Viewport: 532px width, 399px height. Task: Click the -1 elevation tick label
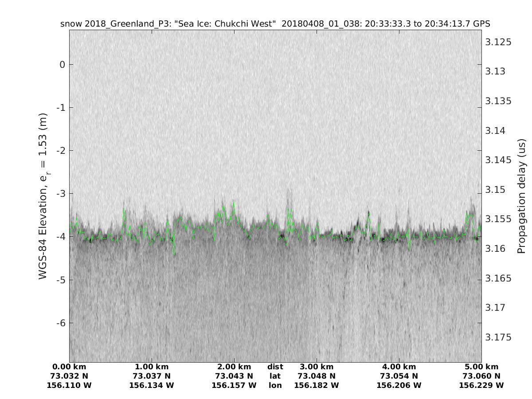pos(61,108)
